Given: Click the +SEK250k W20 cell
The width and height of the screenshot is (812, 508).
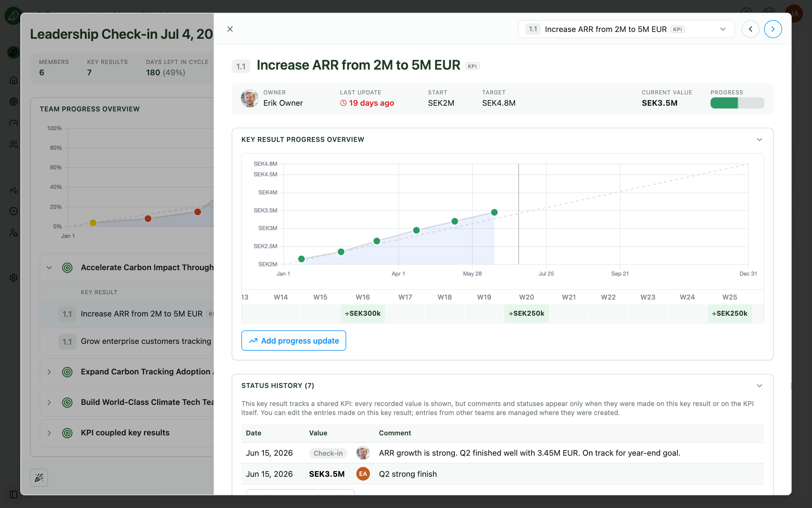Looking at the screenshot, I should [526, 313].
